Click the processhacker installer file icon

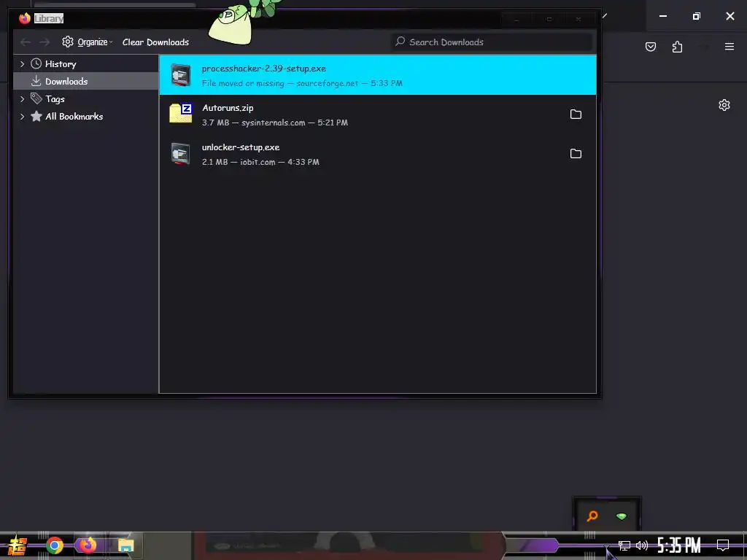181,75
